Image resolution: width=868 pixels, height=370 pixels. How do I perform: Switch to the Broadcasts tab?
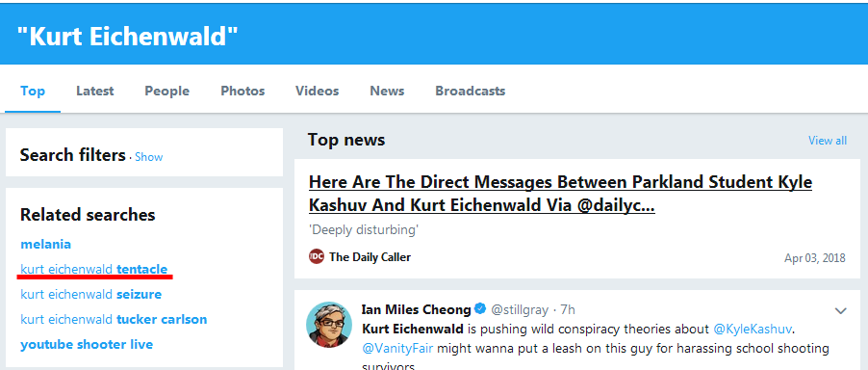[x=470, y=91]
